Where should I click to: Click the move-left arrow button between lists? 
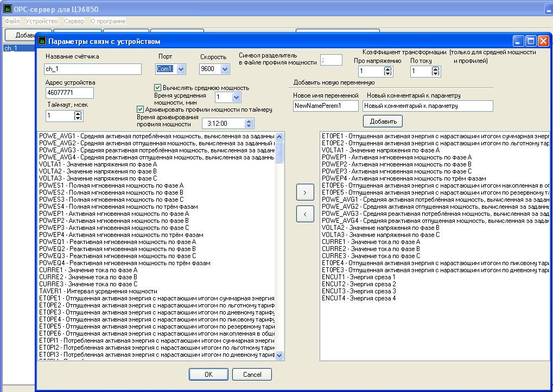point(305,214)
